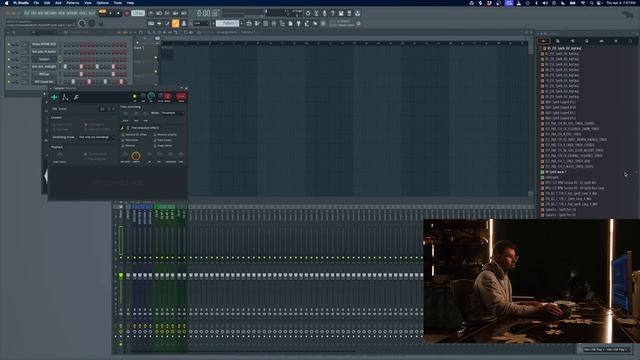Click the Sampler channel selector LED

60,60
